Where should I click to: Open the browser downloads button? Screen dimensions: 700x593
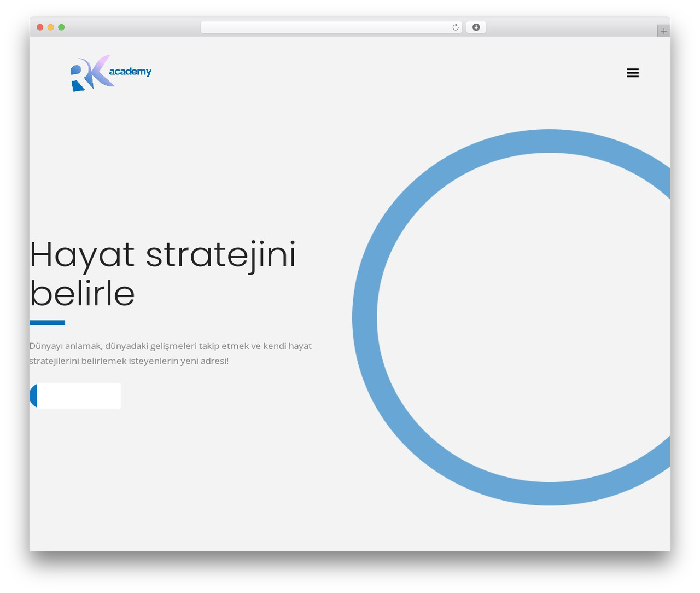coord(476,27)
